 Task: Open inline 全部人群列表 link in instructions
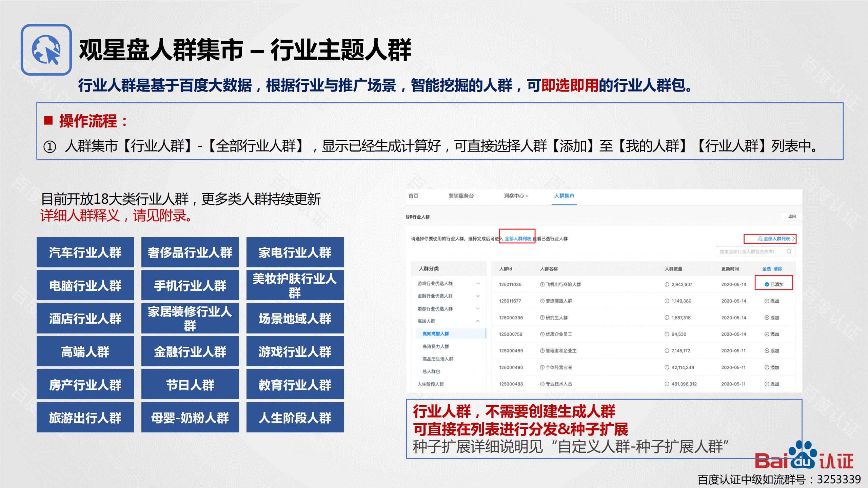518,239
